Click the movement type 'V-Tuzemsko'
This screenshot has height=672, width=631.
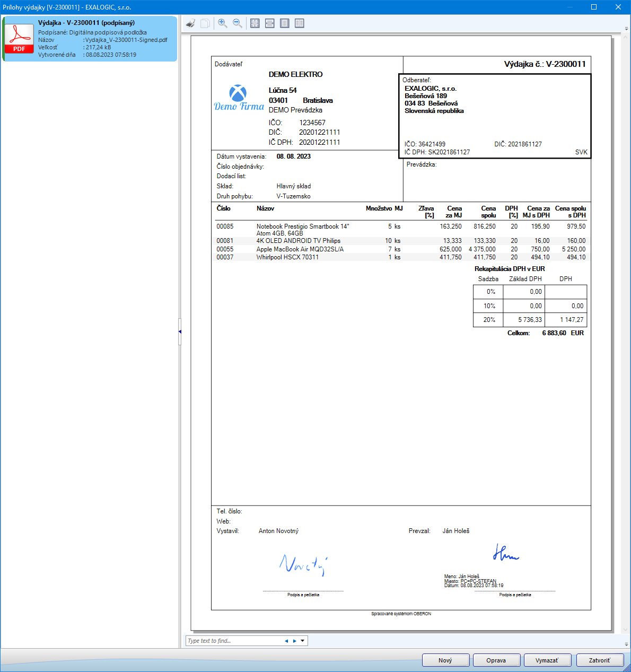(294, 196)
